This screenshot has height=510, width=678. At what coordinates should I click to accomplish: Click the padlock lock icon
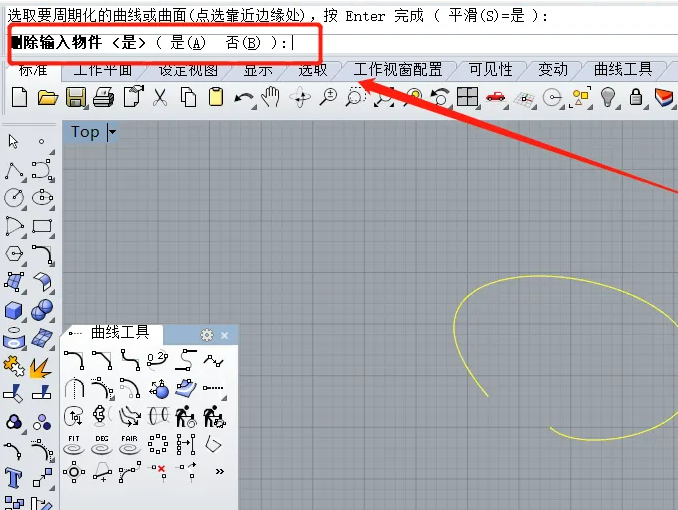coord(636,97)
